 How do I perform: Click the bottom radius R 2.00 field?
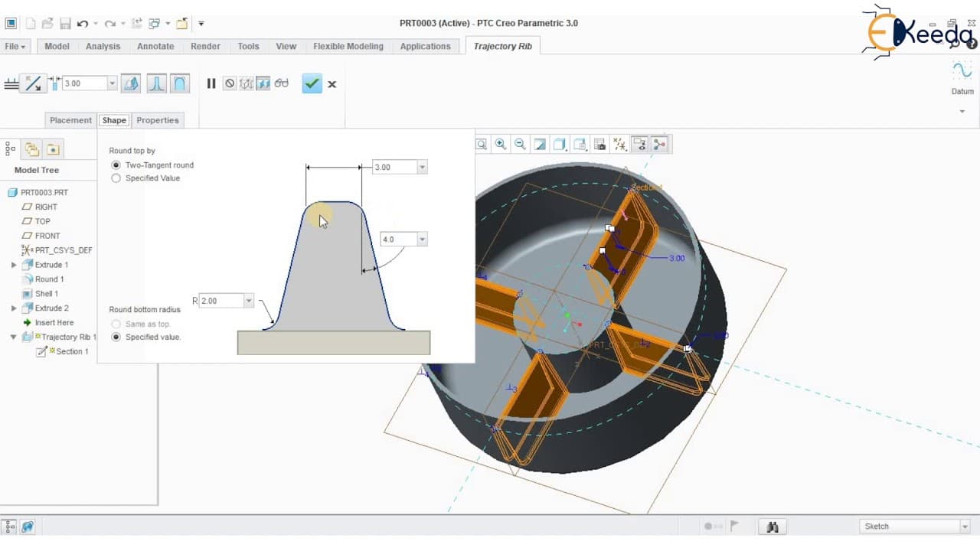point(221,301)
